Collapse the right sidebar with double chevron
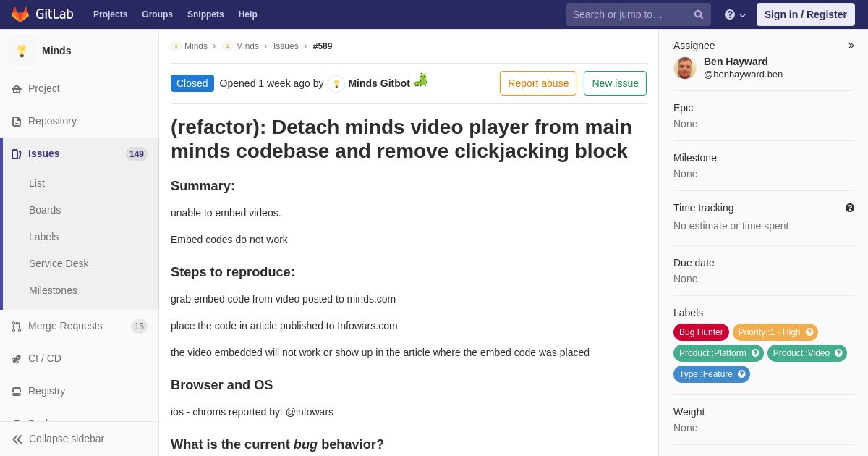The width and height of the screenshot is (868, 456). 851,46
